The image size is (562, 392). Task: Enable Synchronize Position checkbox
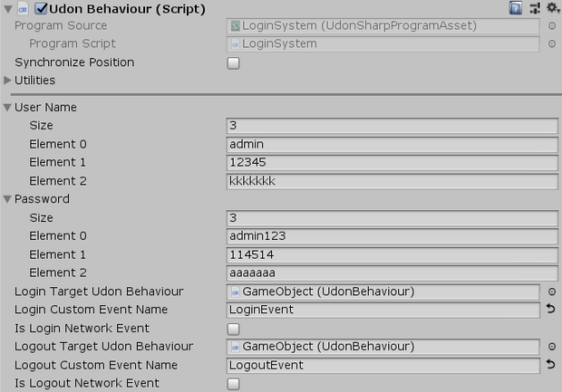pos(233,63)
